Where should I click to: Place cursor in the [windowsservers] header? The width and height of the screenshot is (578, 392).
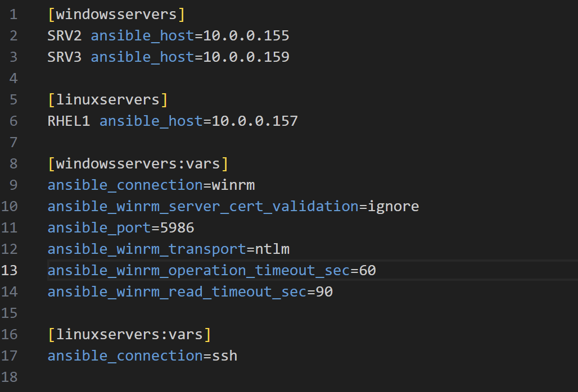tap(116, 15)
